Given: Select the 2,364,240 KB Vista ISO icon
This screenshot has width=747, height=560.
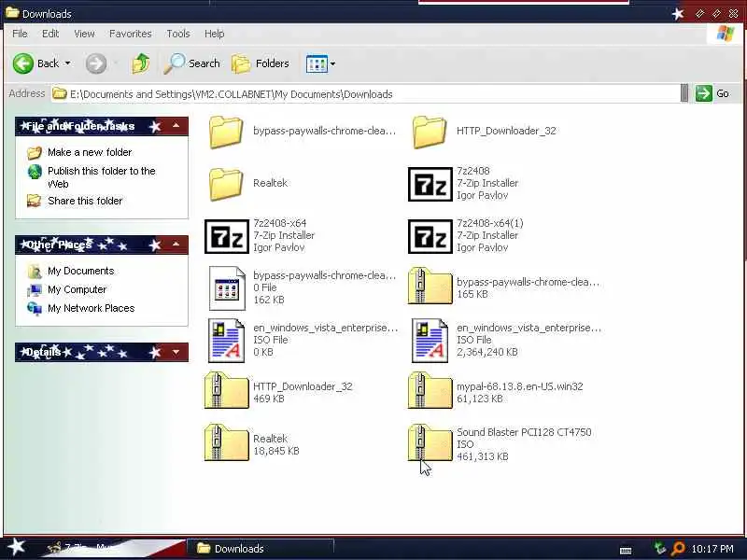Looking at the screenshot, I should (x=430, y=341).
